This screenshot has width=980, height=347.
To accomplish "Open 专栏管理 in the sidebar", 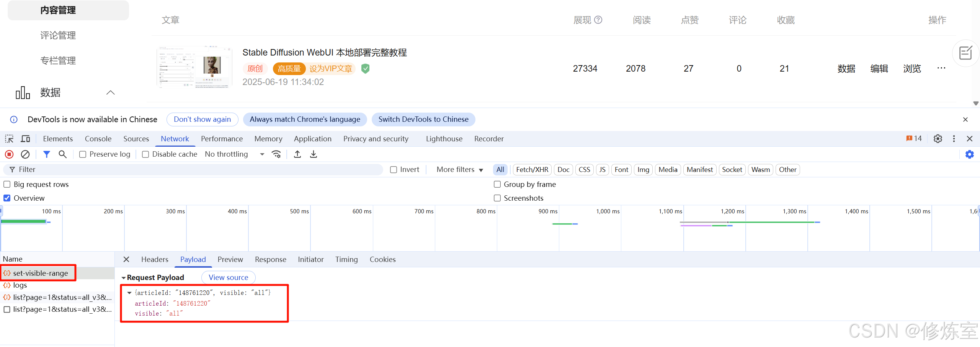I will [58, 61].
